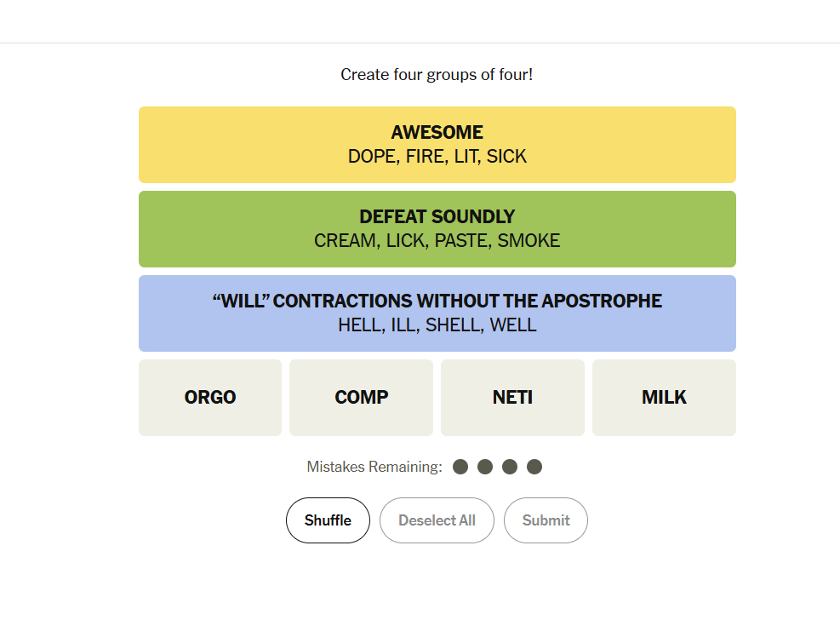Click the DEFEAT SOUNDLY category title
The width and height of the screenshot is (840, 626).
pos(437,216)
